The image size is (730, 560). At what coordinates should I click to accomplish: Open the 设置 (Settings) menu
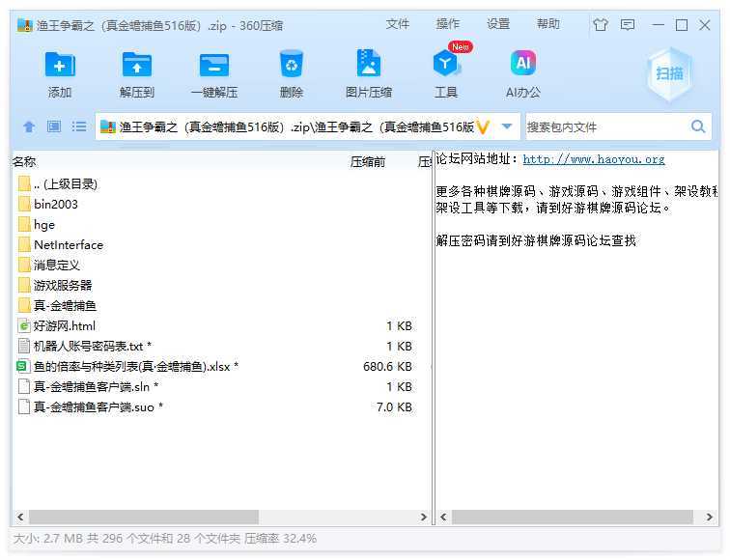(498, 24)
